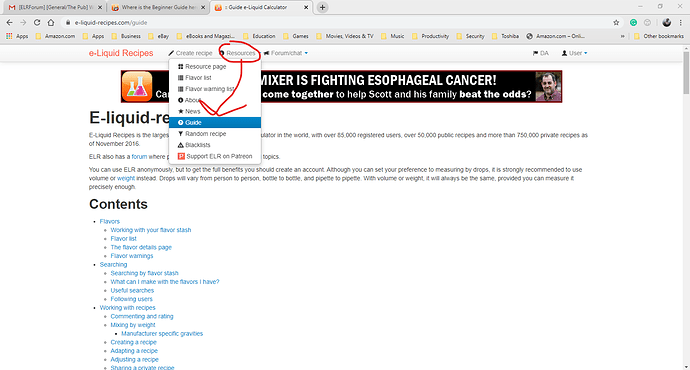Click the esophageal cancer fundraiser banner
The height and width of the screenshot is (370, 690).
341,87
